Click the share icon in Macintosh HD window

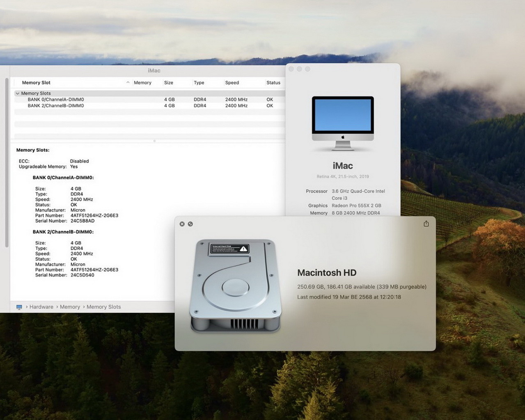pyautogui.click(x=426, y=224)
